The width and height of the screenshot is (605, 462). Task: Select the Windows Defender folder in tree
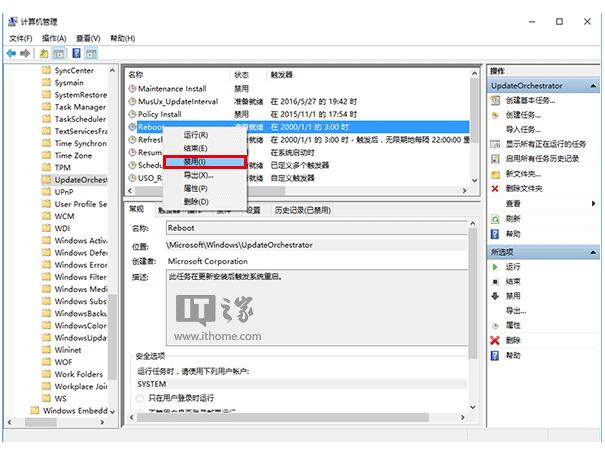click(80, 253)
